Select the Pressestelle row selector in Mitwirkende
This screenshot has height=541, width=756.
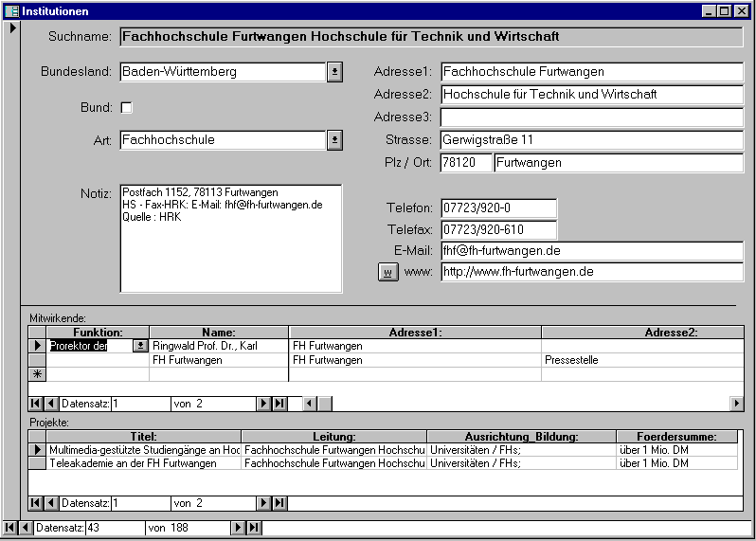37,360
